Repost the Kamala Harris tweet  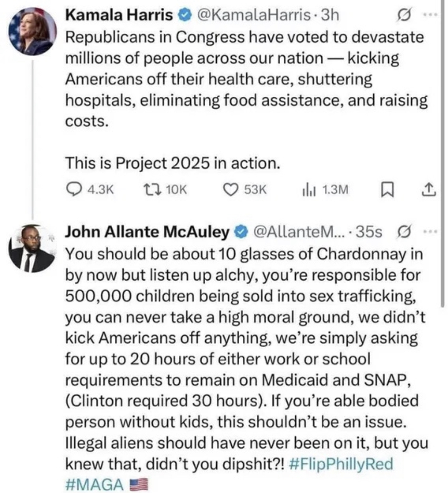147,189
